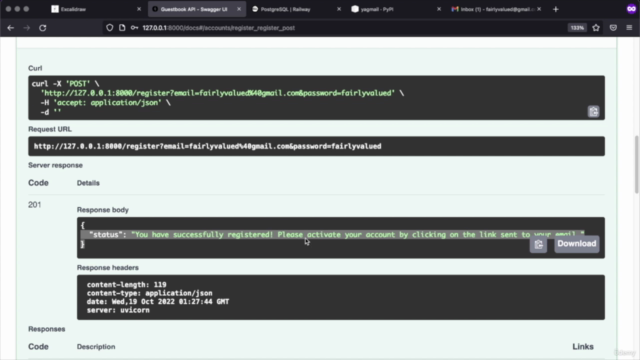The height and width of the screenshot is (360, 640).
Task: Click the response code 201
Action: (x=35, y=204)
